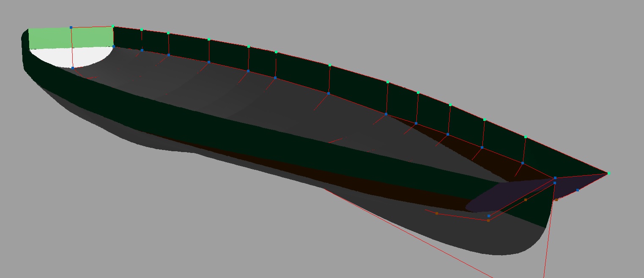Viewport: 644px width, 278px height.
Task: Select the light green transom panel
Action: coord(51,38)
